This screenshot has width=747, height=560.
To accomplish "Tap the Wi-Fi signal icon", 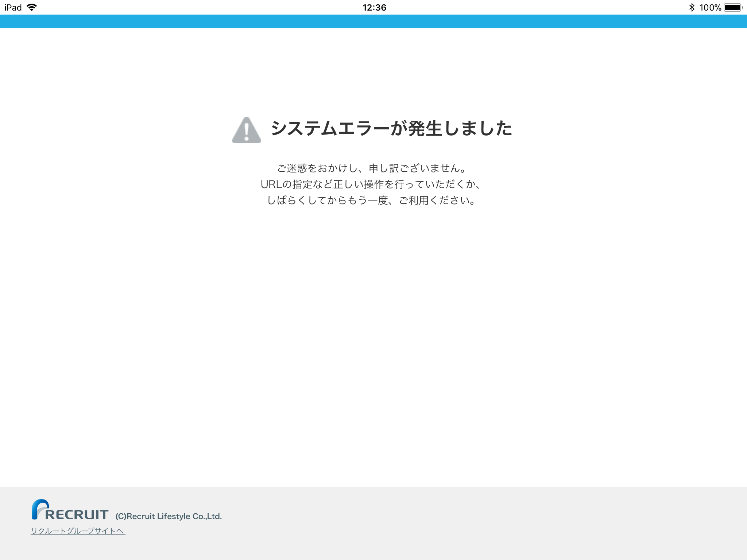I will click(x=32, y=7).
